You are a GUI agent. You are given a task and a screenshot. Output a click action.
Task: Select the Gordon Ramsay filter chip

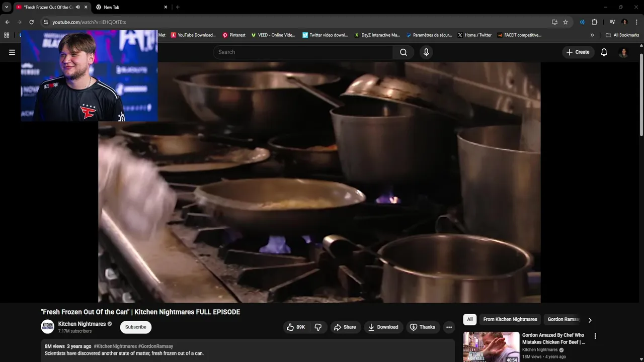click(x=563, y=319)
